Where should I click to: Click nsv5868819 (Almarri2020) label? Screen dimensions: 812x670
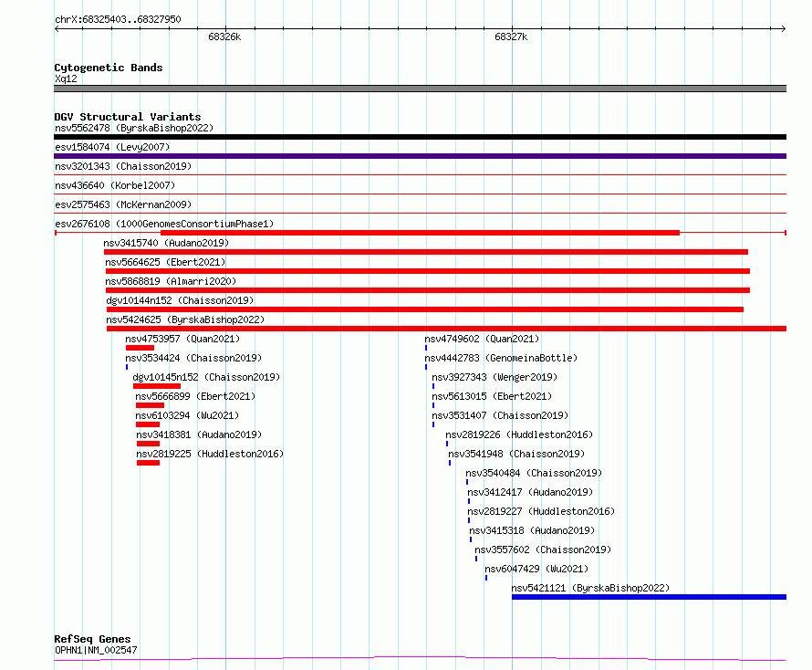[x=171, y=281]
